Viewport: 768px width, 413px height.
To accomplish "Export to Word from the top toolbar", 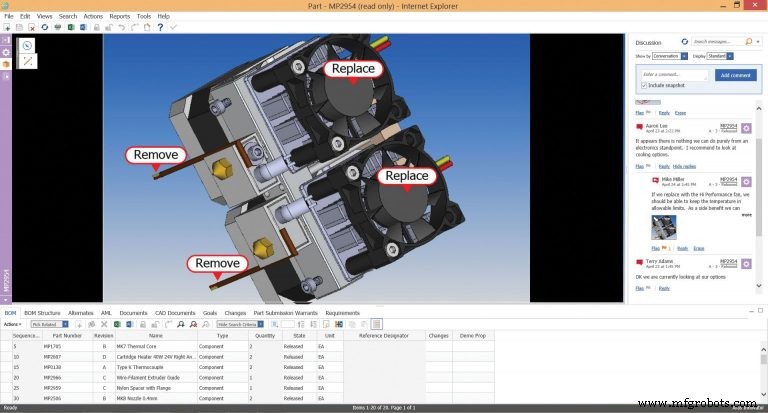I will point(83,27).
